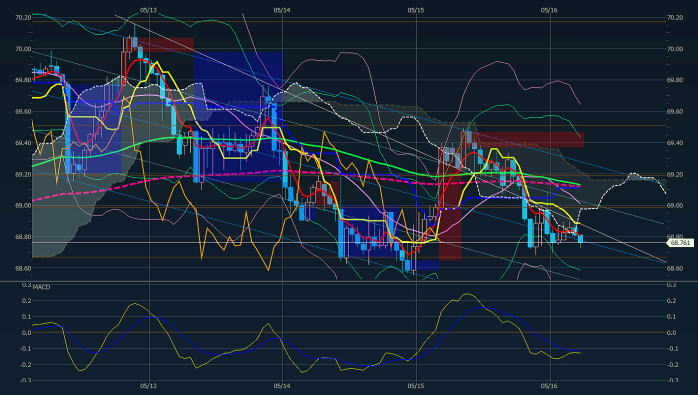The height and width of the screenshot is (395, 698).
Task: Select the 05/16 date label below MACD panel
Action: tap(549, 386)
